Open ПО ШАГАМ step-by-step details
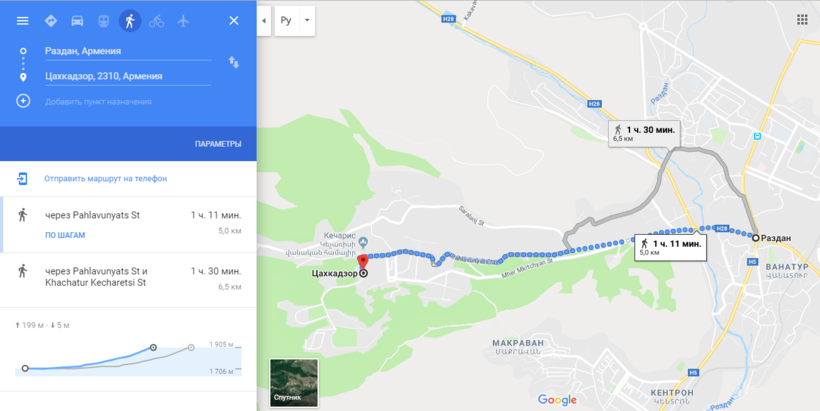Screen dimensions: 820x411 click(65, 235)
